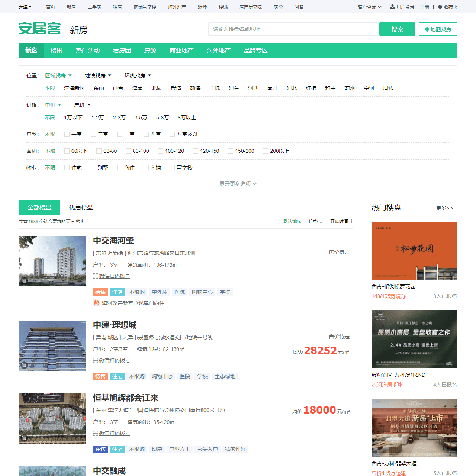Click the QR scan icon under 中建·理想城
This screenshot has height=476, width=476.
[96, 360]
